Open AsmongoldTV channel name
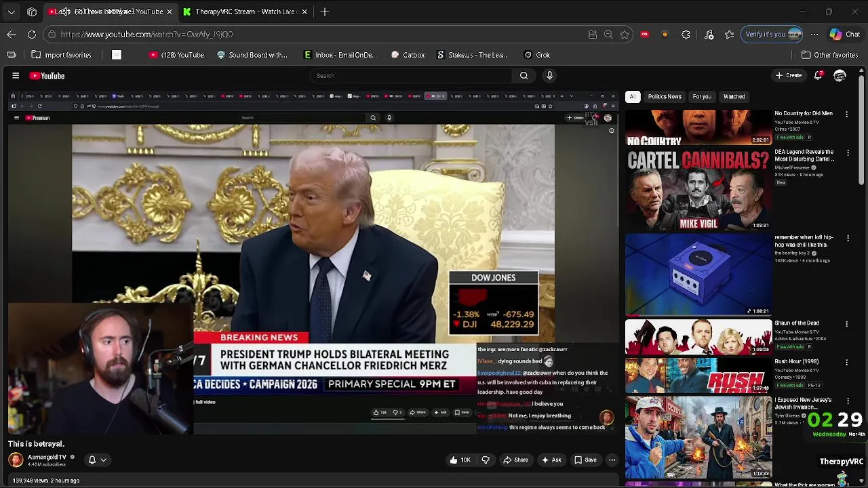This screenshot has width=868, height=488. click(x=47, y=457)
